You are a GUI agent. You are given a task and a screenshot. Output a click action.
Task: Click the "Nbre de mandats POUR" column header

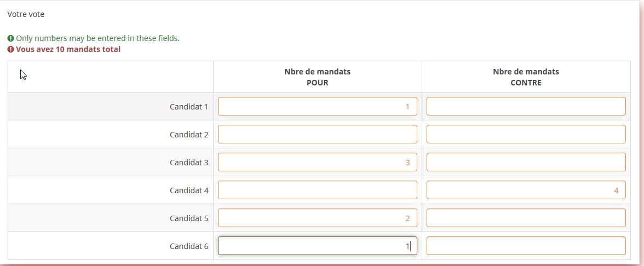pos(317,77)
